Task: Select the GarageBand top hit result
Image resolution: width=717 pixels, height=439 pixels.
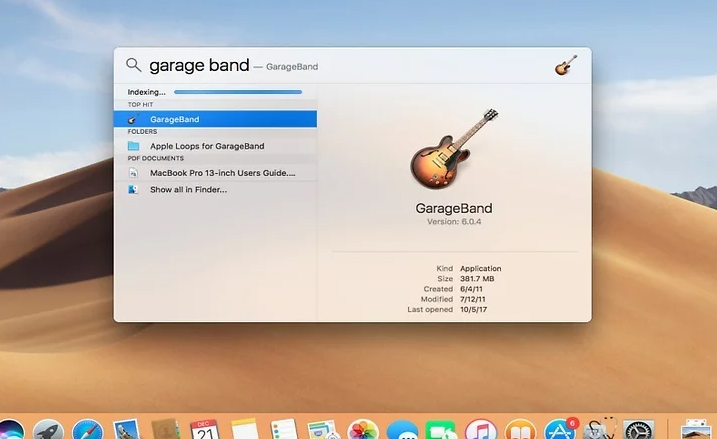Action: (215, 119)
